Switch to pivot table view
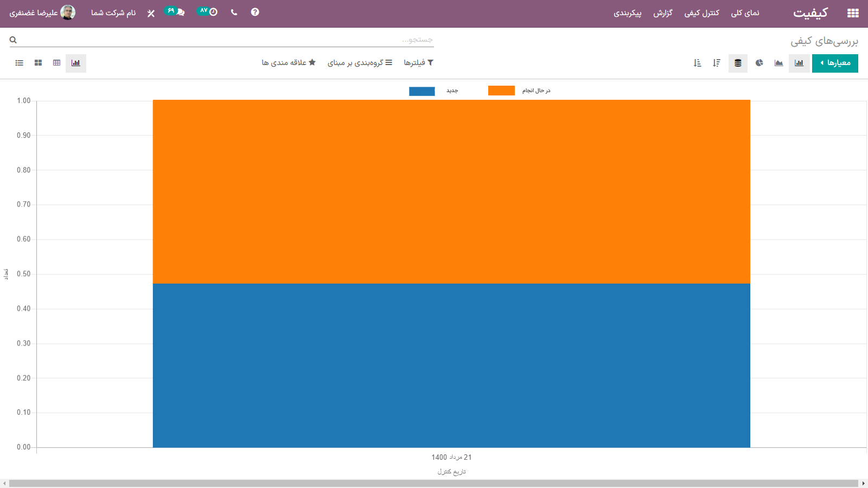Viewport: 868px width, 488px height. click(x=56, y=63)
